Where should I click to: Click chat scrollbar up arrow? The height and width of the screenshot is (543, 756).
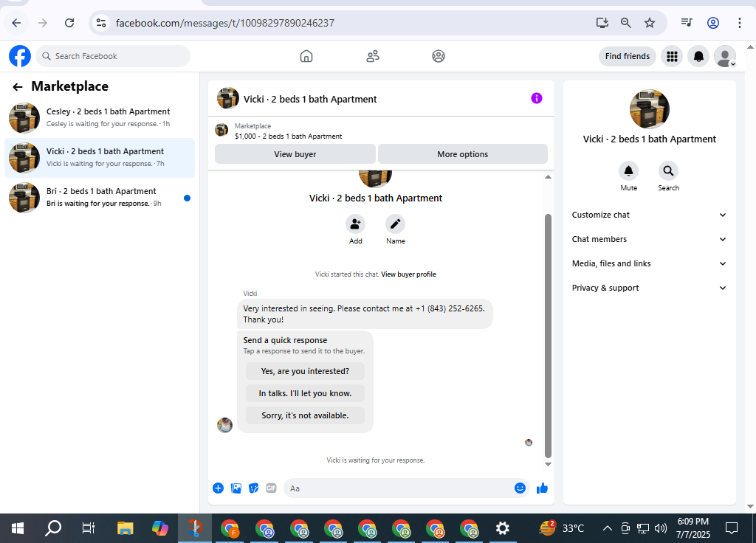click(548, 177)
